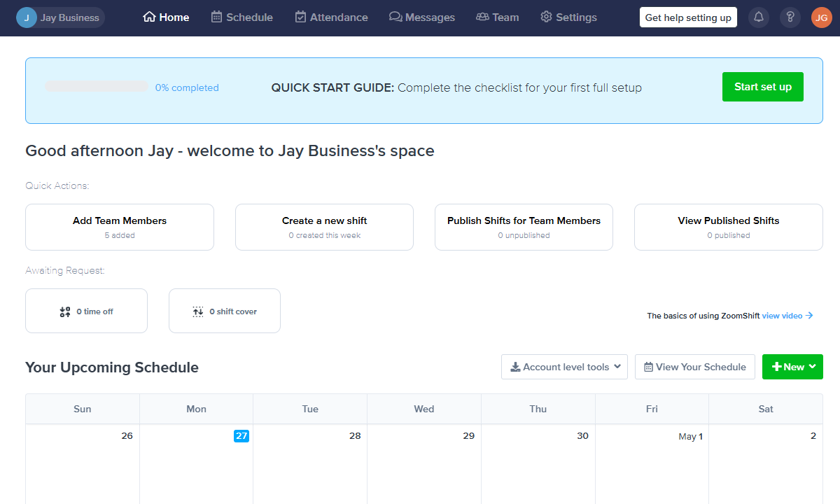Click the Create a new shift card
The height and width of the screenshot is (504, 840).
point(324,227)
